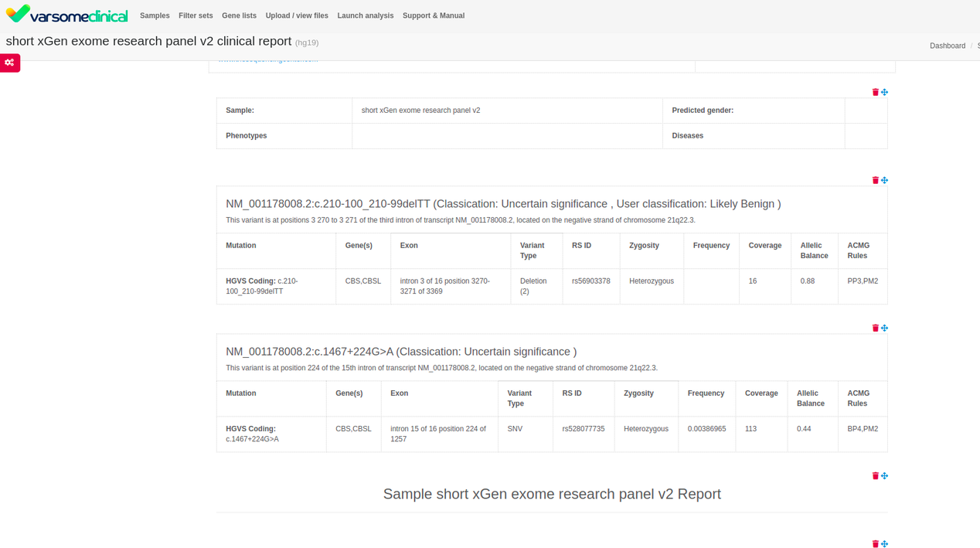Delete the c.210-100_210-99delTT variant section
Screen dimensions: 980x548
[x=875, y=180]
